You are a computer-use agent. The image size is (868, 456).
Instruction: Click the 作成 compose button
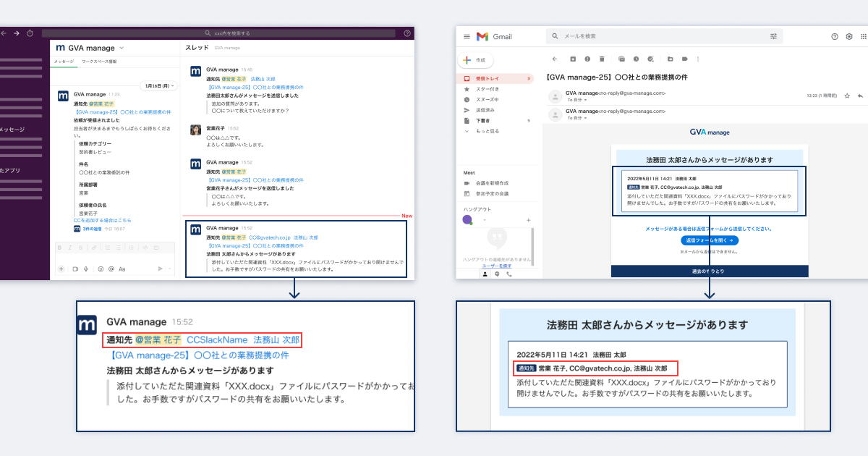point(476,60)
